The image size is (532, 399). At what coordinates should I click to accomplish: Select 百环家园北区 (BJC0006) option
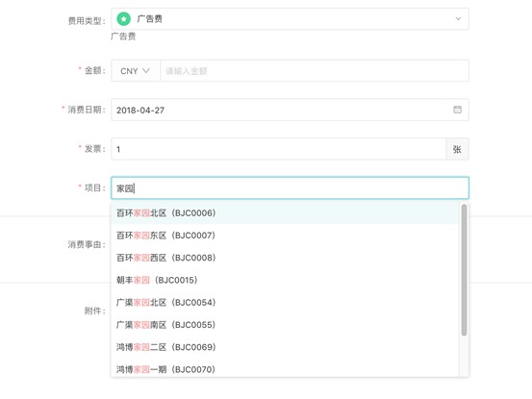click(285, 213)
